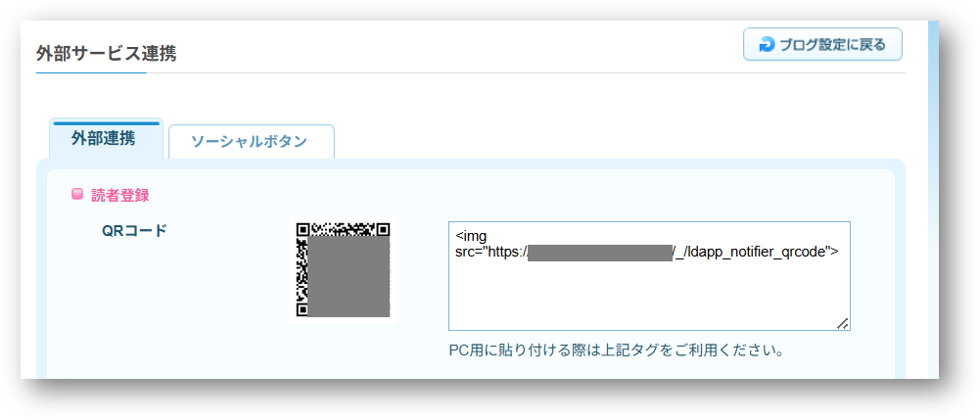980x420 pixels.
Task: Click the textarea resize grip handle
Action: (843, 322)
